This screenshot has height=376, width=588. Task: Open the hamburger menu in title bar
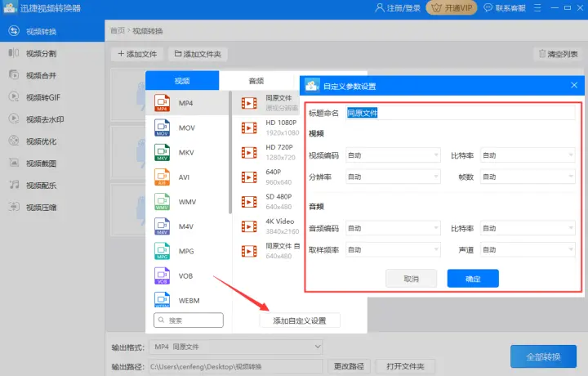pyautogui.click(x=537, y=8)
